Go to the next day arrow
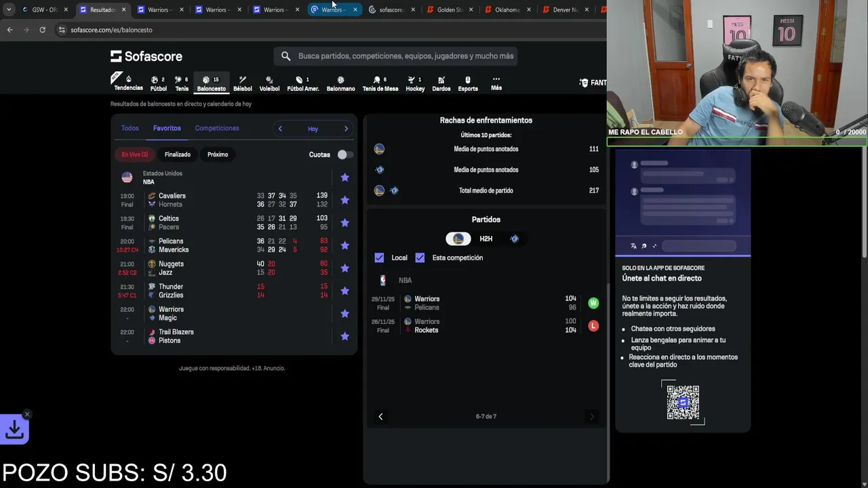The image size is (868, 488). point(346,129)
